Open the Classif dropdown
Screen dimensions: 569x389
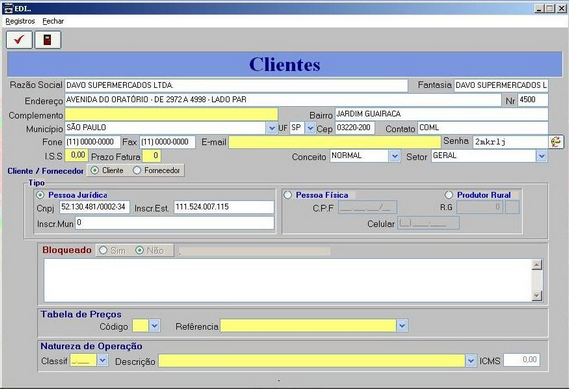[102, 360]
